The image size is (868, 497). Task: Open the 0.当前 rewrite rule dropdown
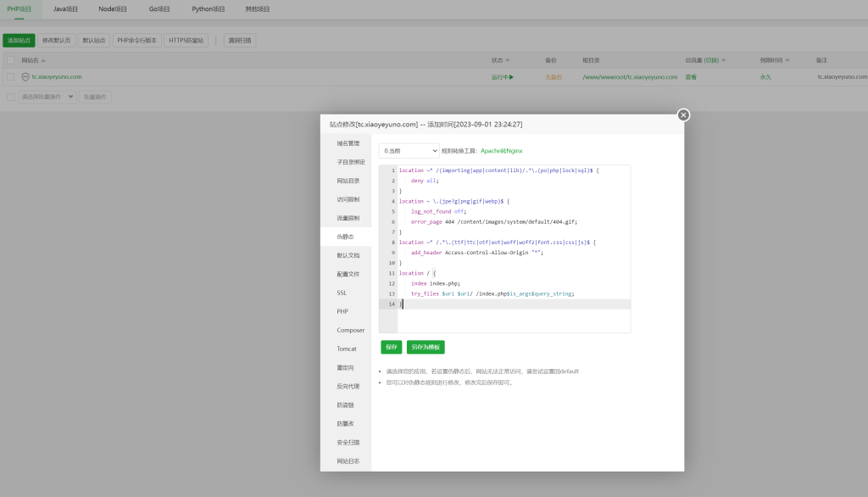pos(409,150)
